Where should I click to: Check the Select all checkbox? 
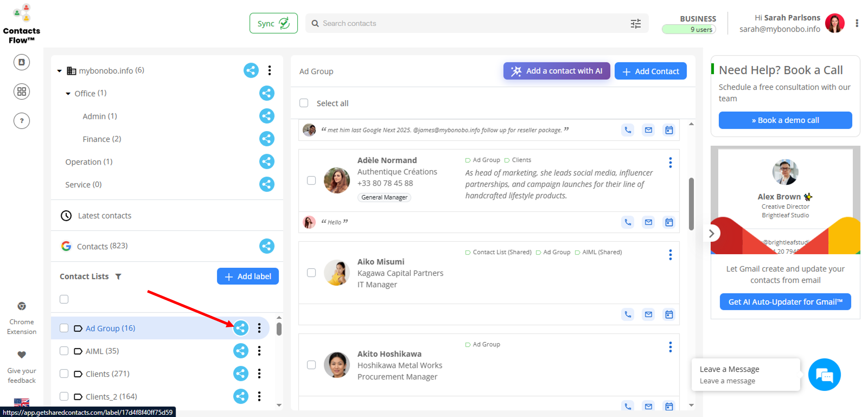304,103
